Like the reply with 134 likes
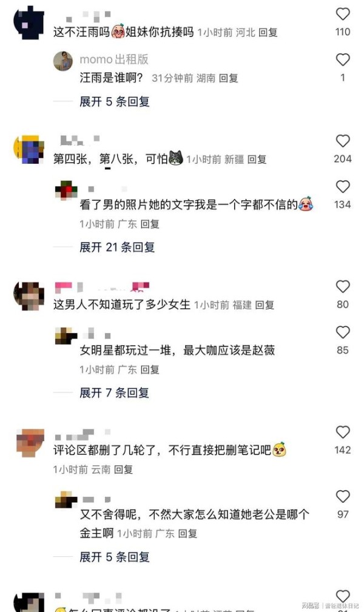Viewport: 364px width, 612px height. (x=343, y=187)
